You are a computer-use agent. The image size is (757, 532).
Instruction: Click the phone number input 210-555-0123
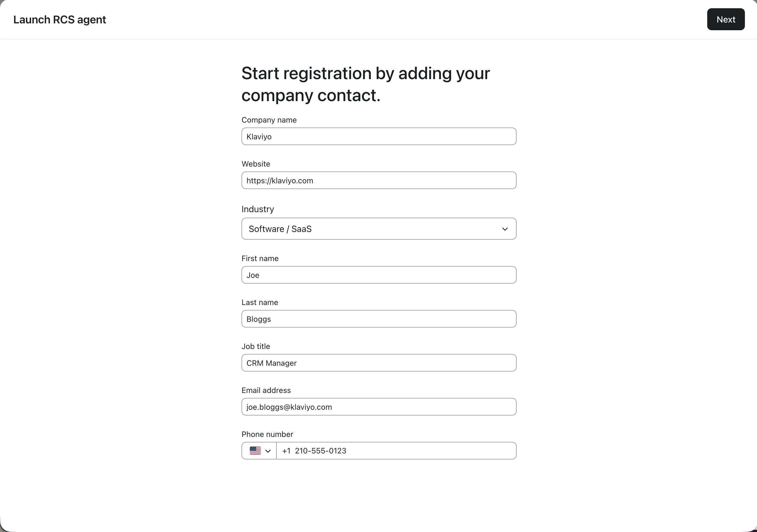pyautogui.click(x=396, y=451)
